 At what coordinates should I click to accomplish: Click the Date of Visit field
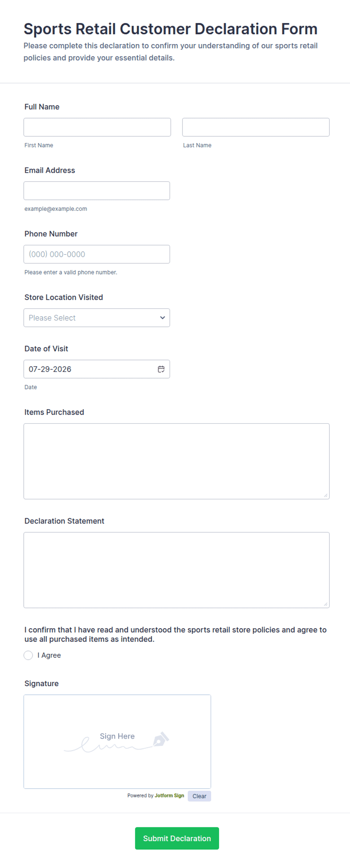97,369
